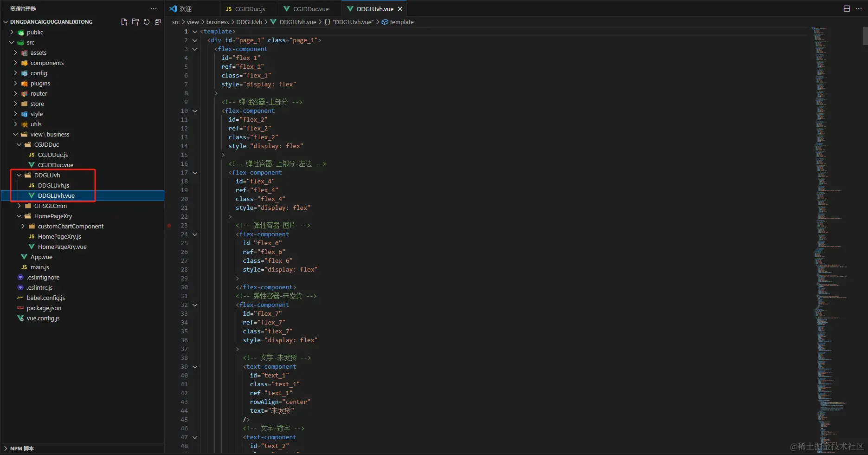Fold the flex_7 component at line 32
Screen dimensions: 868x455
(x=195, y=305)
